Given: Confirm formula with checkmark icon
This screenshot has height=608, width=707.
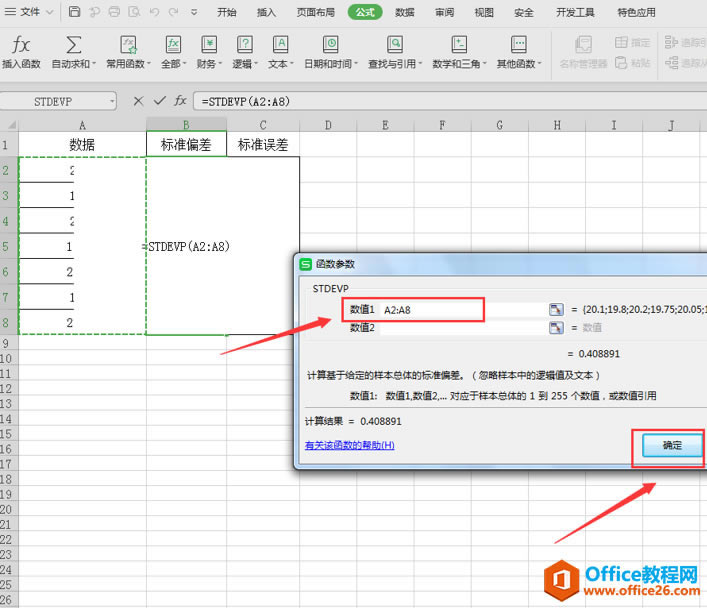Looking at the screenshot, I should pos(160,101).
